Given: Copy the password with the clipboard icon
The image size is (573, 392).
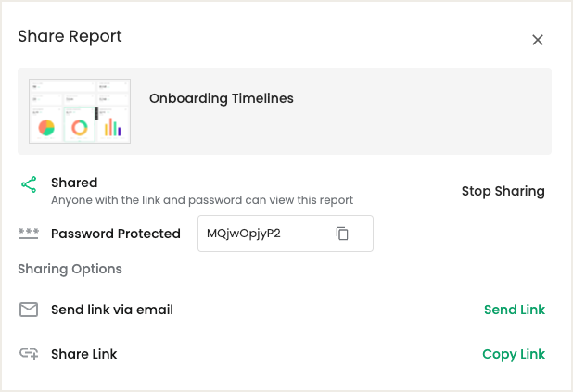Looking at the screenshot, I should pyautogui.click(x=342, y=234).
